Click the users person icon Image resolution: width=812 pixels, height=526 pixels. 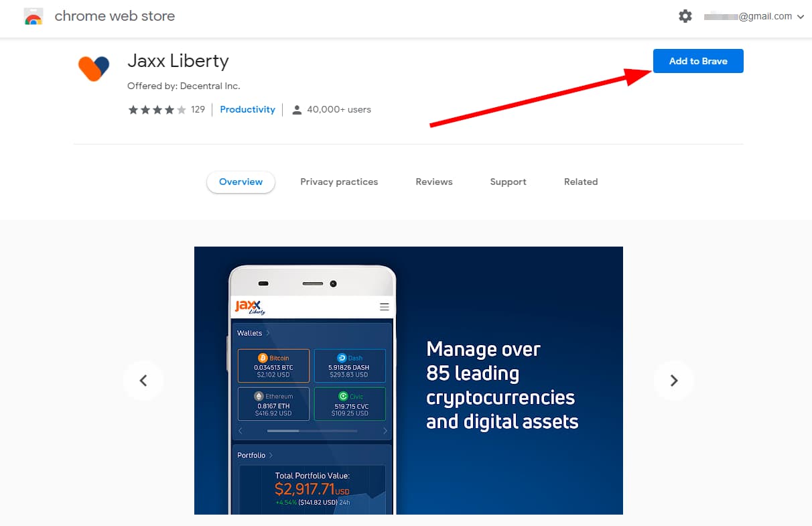tap(297, 110)
